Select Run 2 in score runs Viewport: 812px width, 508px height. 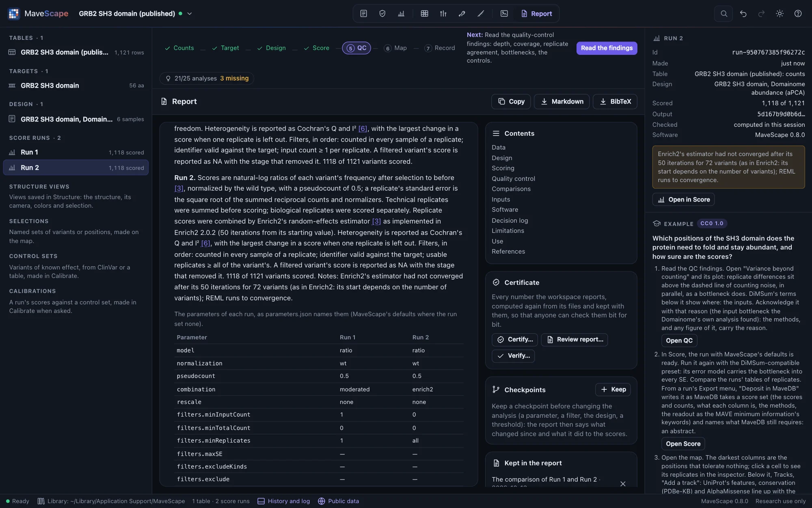point(76,167)
